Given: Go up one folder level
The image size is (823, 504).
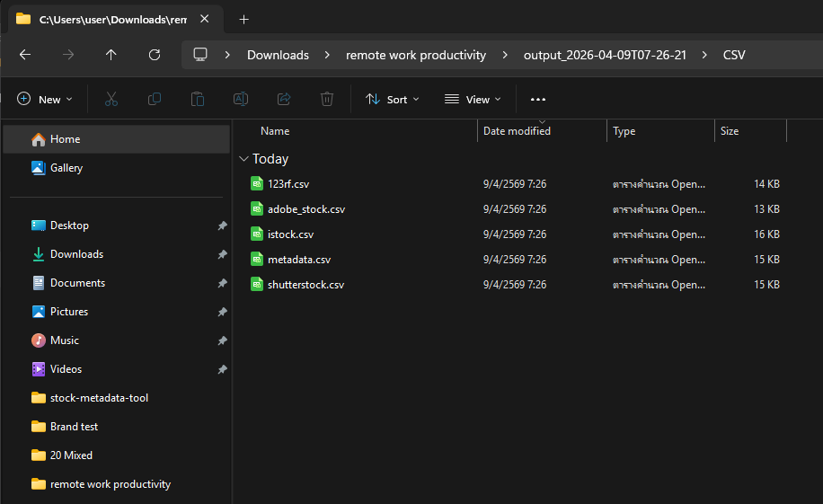Looking at the screenshot, I should (111, 55).
